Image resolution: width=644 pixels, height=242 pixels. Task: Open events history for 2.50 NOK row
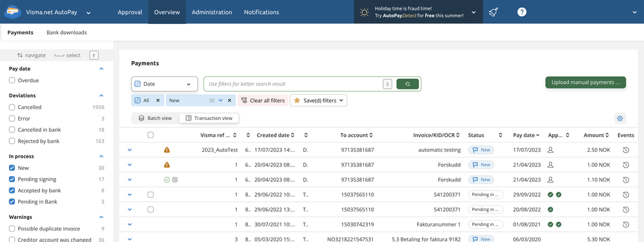tap(625, 150)
